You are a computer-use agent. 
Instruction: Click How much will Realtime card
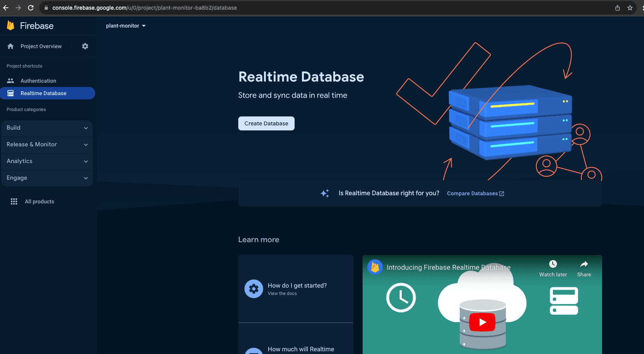click(x=296, y=338)
